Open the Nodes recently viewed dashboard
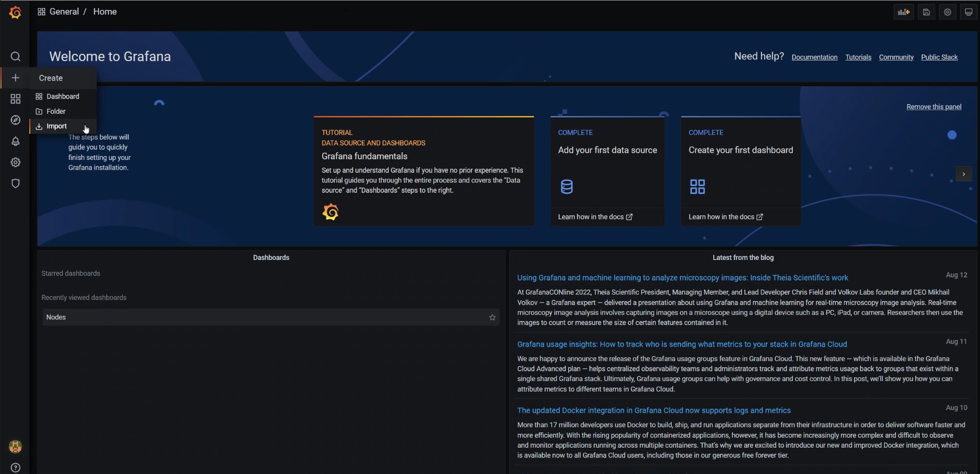 click(56, 317)
